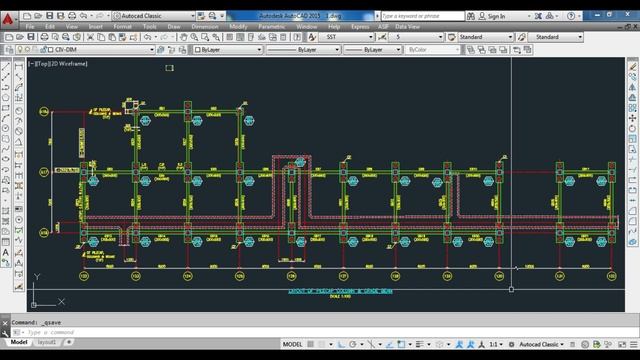Open the Autocad Classic workspace dropdown at top

(154, 16)
